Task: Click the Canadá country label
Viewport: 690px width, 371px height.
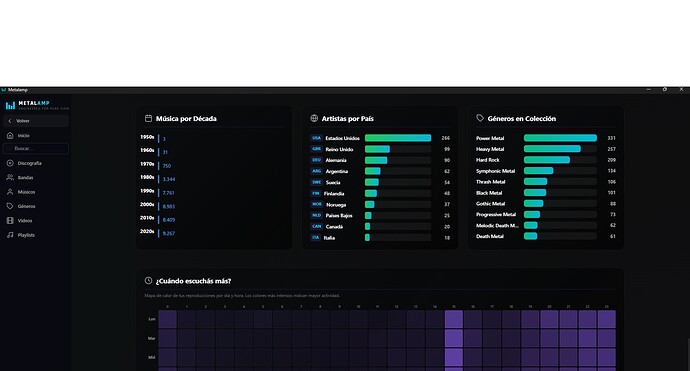Action: [334, 227]
